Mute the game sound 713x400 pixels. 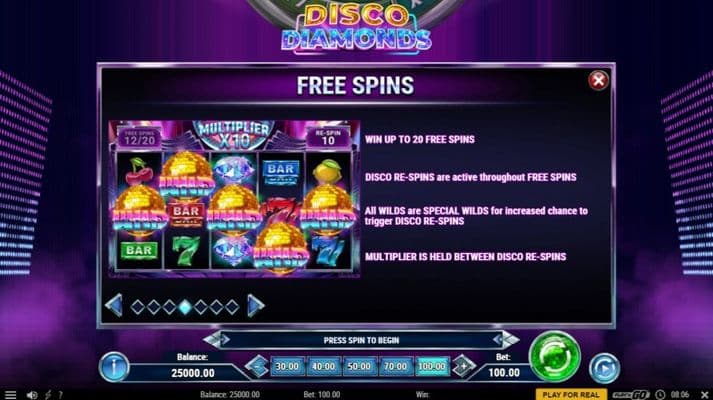(32, 395)
